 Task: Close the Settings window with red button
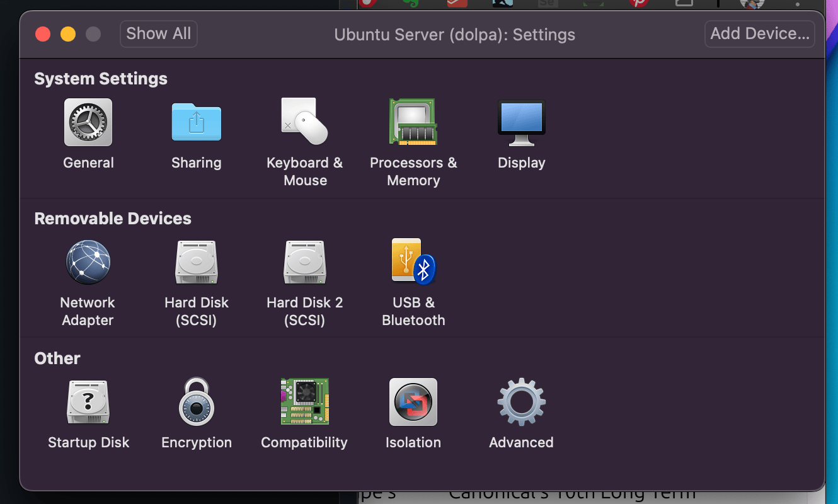coord(43,34)
